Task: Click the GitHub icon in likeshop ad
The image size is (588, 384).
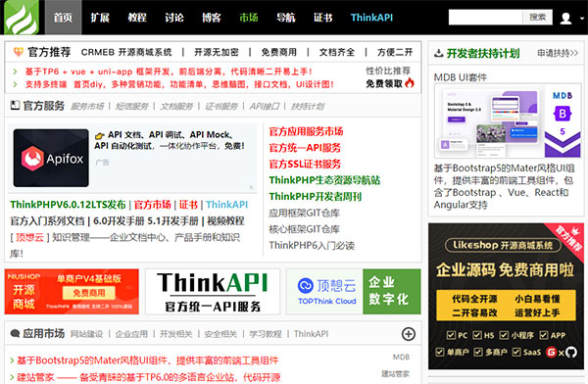Action: click(x=571, y=352)
